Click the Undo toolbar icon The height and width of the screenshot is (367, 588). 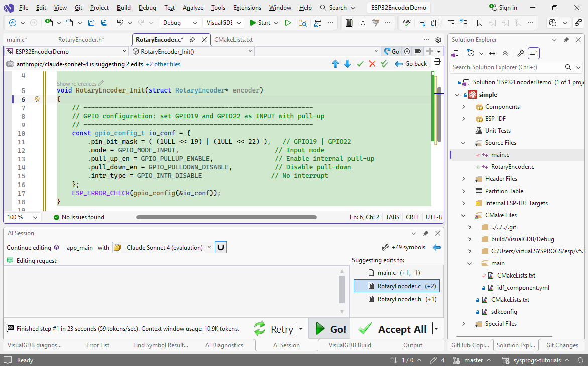120,23
